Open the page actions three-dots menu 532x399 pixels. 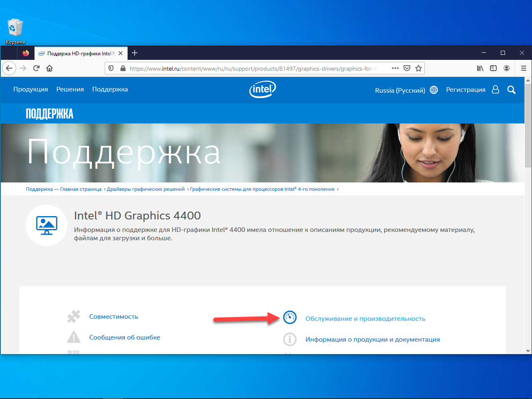pyautogui.click(x=395, y=68)
